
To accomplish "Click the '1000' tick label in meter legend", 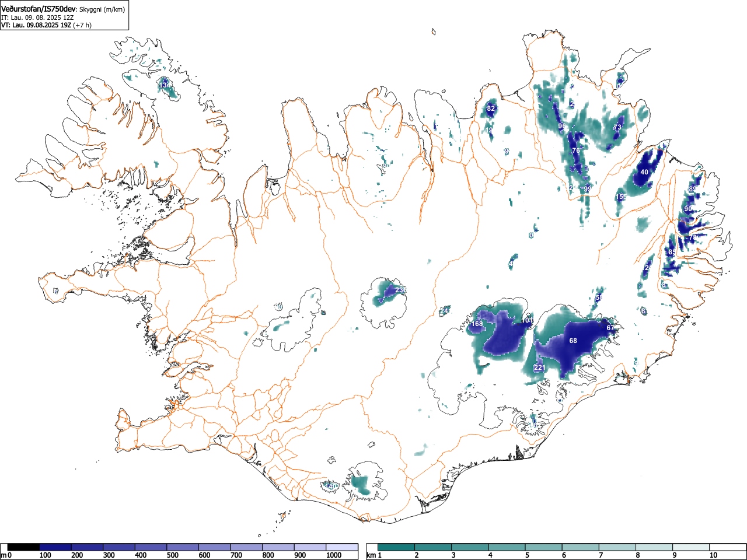I will tap(334, 555).
